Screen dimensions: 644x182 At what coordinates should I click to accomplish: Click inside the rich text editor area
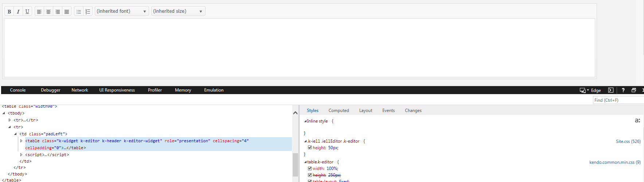click(x=300, y=48)
